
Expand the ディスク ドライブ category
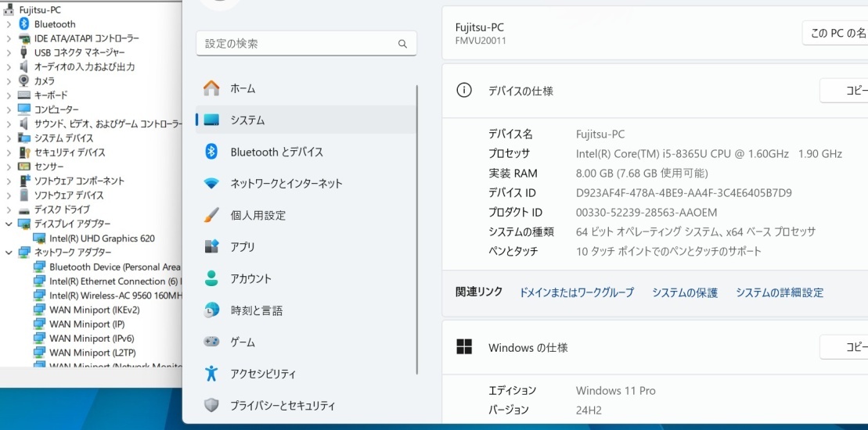[x=9, y=210]
